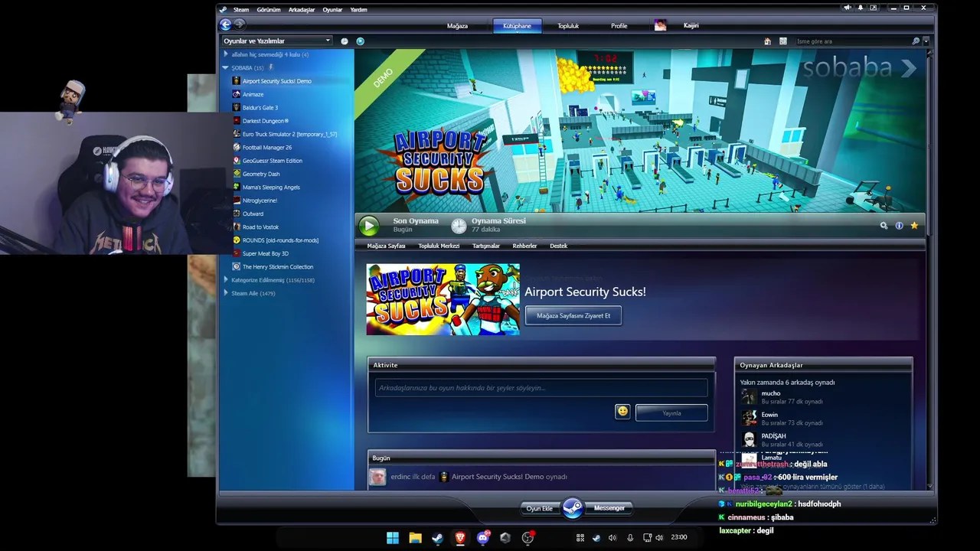Open the Destek link
This screenshot has height=551, width=980.
558,246
